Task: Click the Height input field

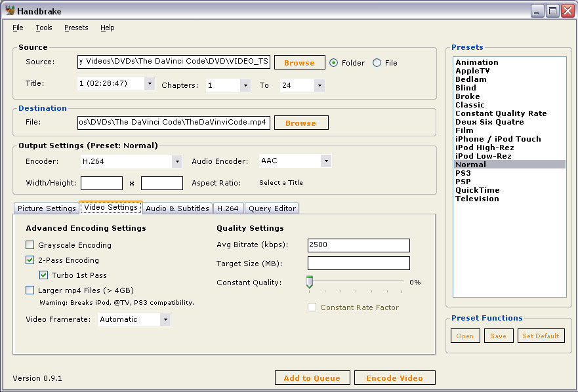Action: 162,183
